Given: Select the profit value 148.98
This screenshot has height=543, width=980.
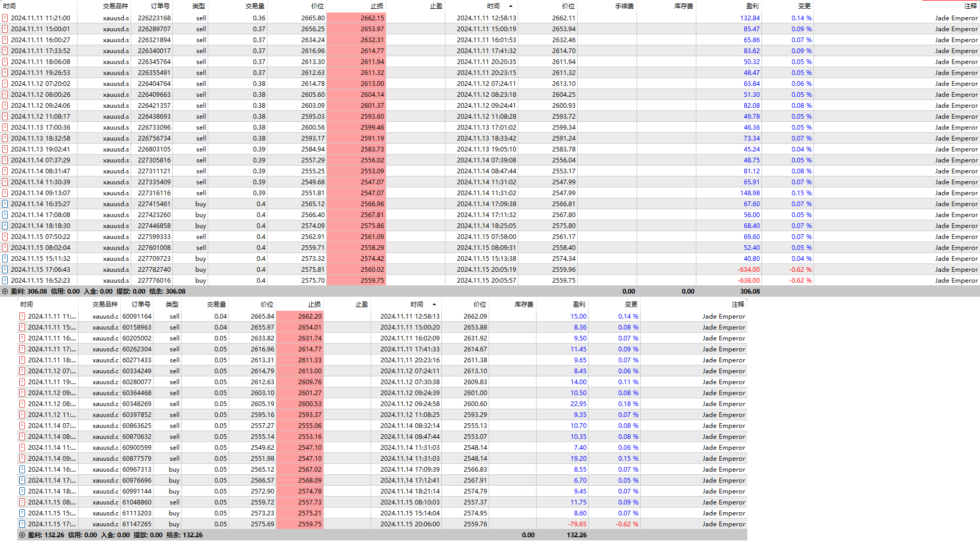Looking at the screenshot, I should [x=750, y=193].
